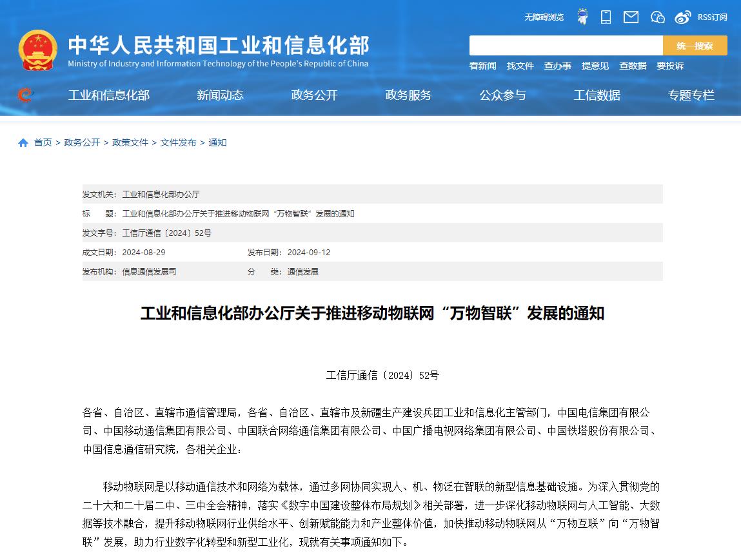This screenshot has height=560, width=741.
Task: Click the 分类 value 通信发展
Action: (303, 272)
